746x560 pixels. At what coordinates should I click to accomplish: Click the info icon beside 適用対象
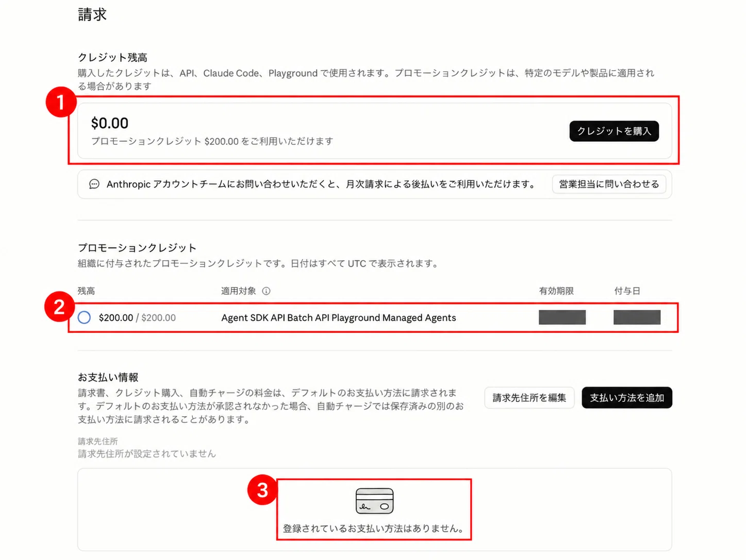[x=266, y=291]
